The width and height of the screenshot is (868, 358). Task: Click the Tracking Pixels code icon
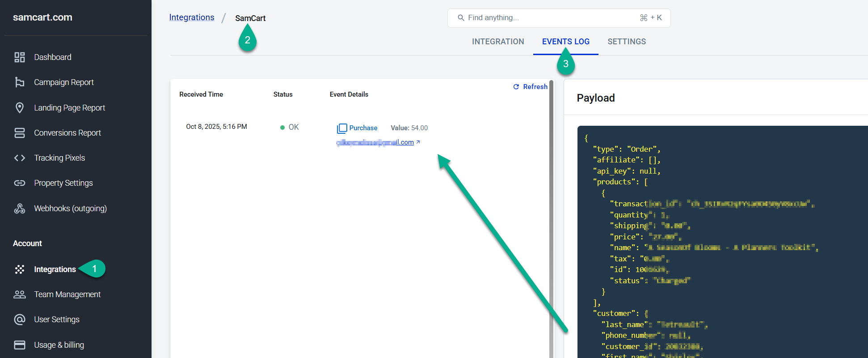tap(20, 158)
